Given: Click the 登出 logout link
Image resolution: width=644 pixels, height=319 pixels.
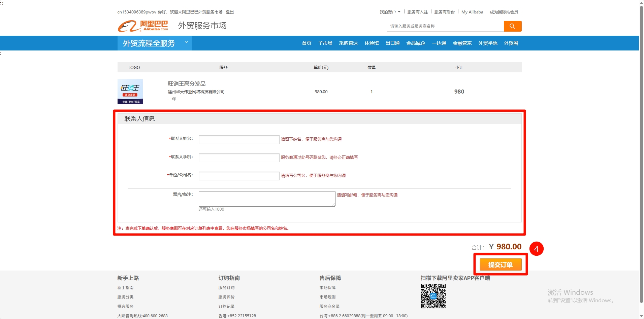Looking at the screenshot, I should click(x=230, y=12).
